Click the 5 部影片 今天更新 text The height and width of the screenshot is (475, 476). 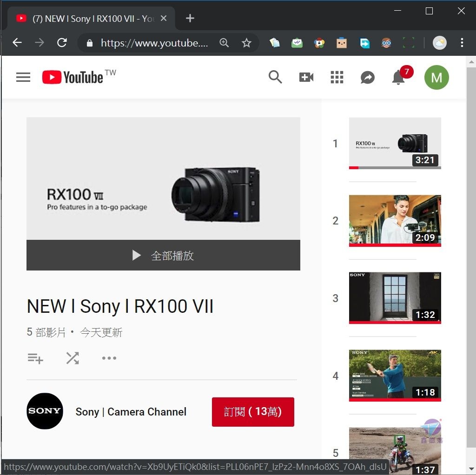74,332
